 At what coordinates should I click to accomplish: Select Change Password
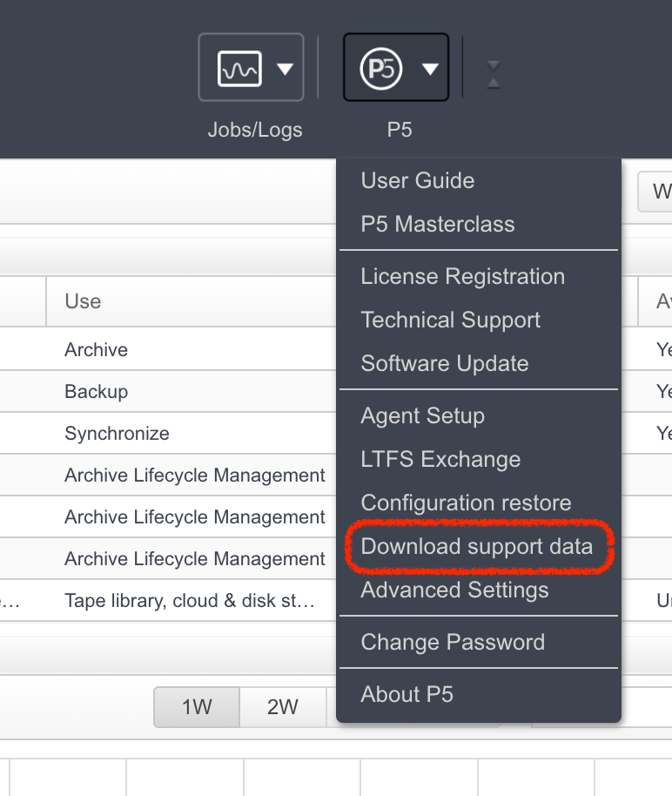[x=453, y=643]
